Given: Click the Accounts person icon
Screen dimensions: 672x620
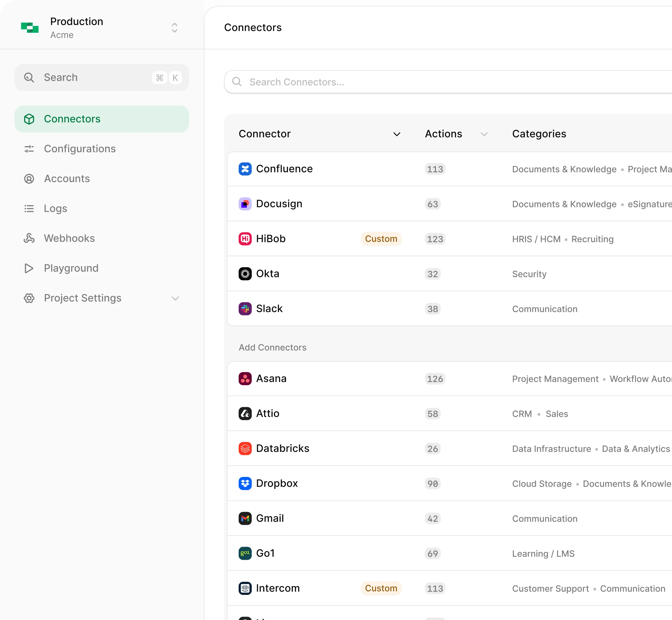Looking at the screenshot, I should pos(29,179).
